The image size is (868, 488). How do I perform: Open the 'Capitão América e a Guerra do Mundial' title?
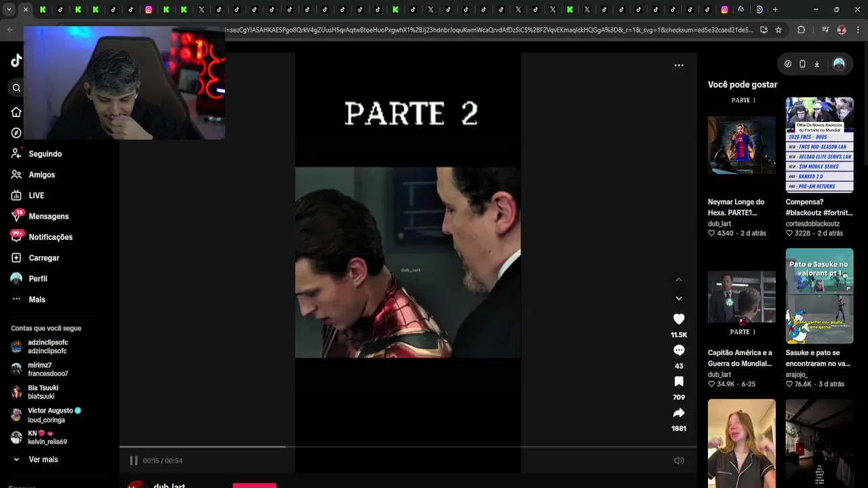click(x=740, y=359)
